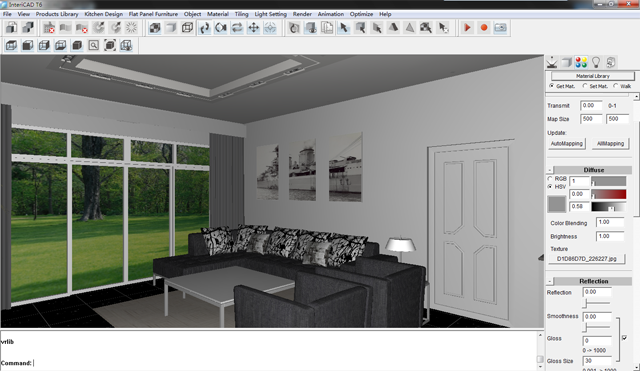Click the AllMapping button
Image resolution: width=640 pixels, height=371 pixels.
tap(610, 144)
